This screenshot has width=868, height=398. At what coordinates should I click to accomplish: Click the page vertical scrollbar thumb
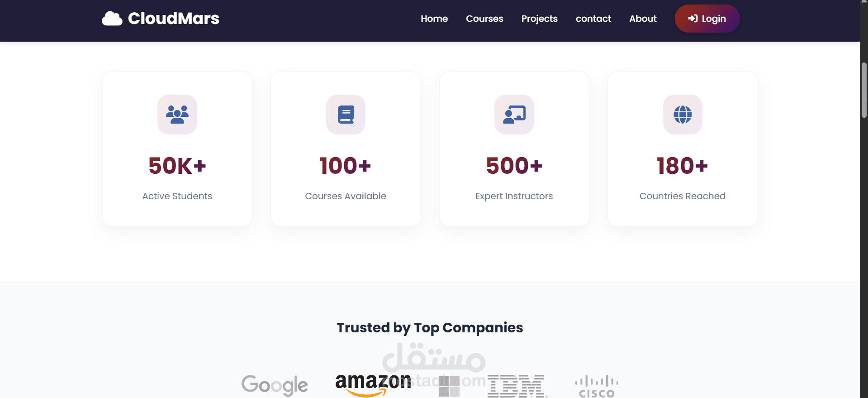tap(864, 91)
